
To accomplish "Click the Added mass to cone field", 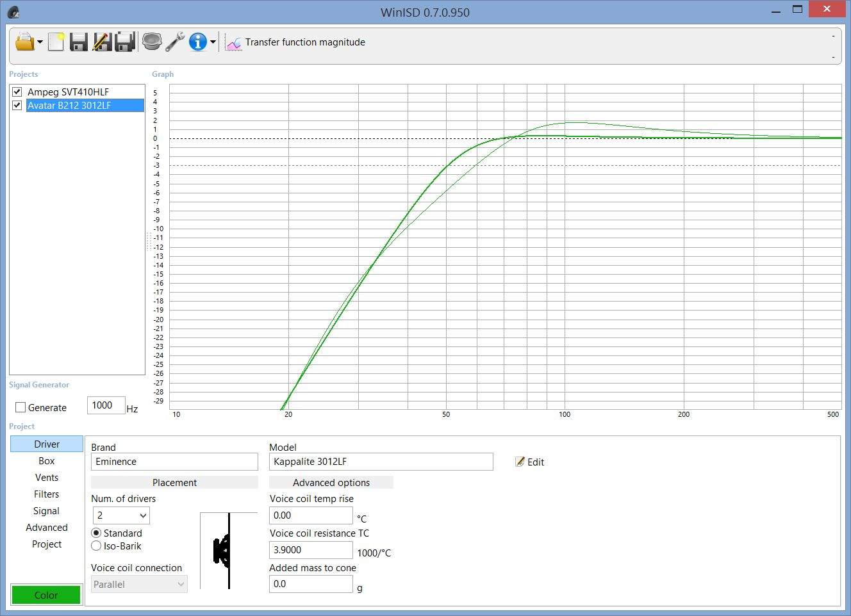I will point(311,584).
